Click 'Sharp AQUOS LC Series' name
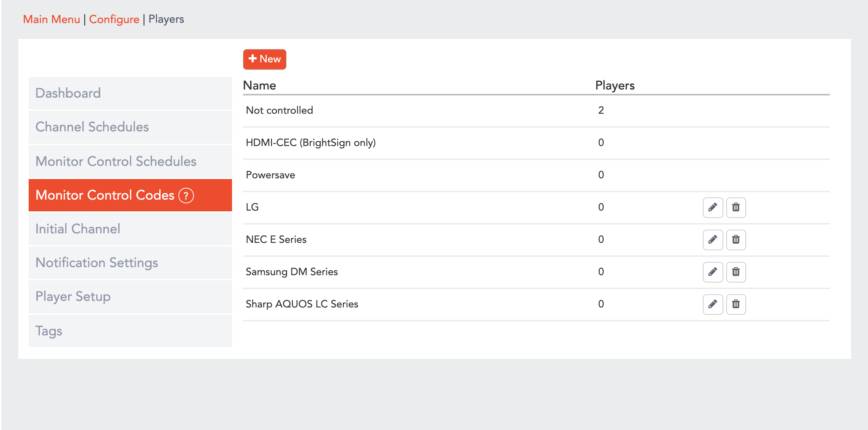 click(302, 304)
